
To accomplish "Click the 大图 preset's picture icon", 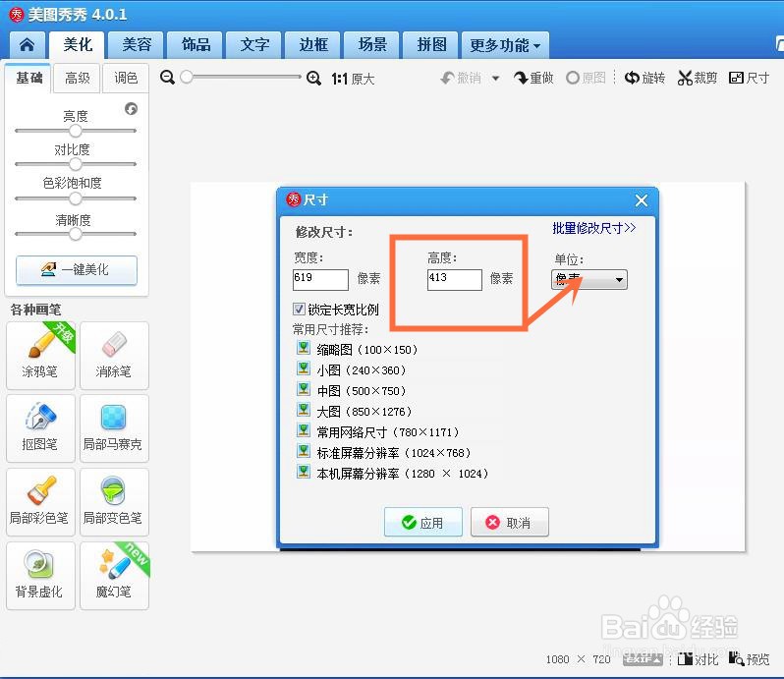I will (303, 410).
